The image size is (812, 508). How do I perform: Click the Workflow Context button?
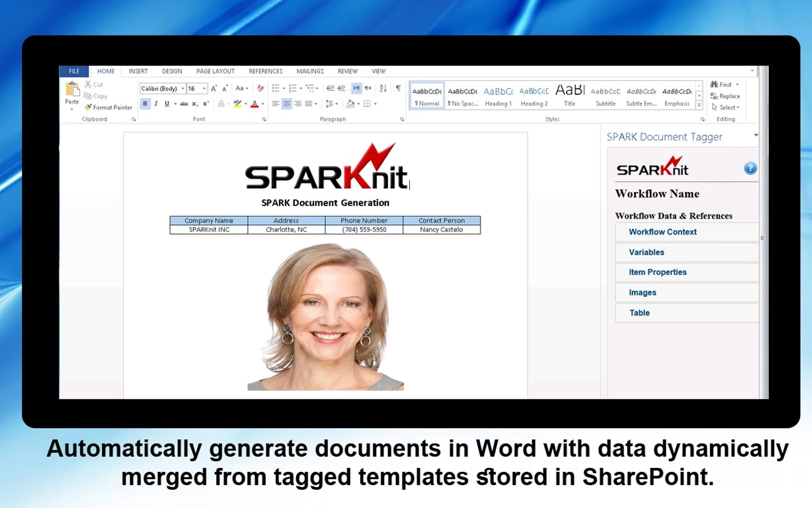click(687, 232)
